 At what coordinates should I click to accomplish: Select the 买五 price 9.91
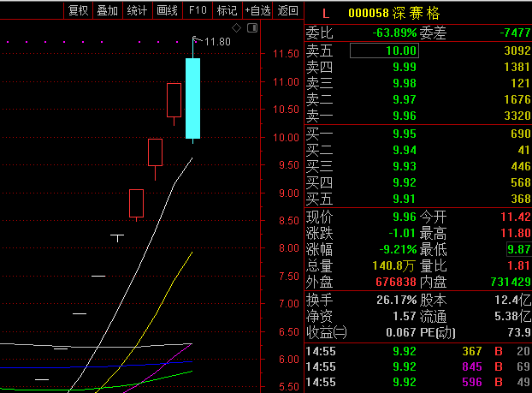click(x=405, y=199)
